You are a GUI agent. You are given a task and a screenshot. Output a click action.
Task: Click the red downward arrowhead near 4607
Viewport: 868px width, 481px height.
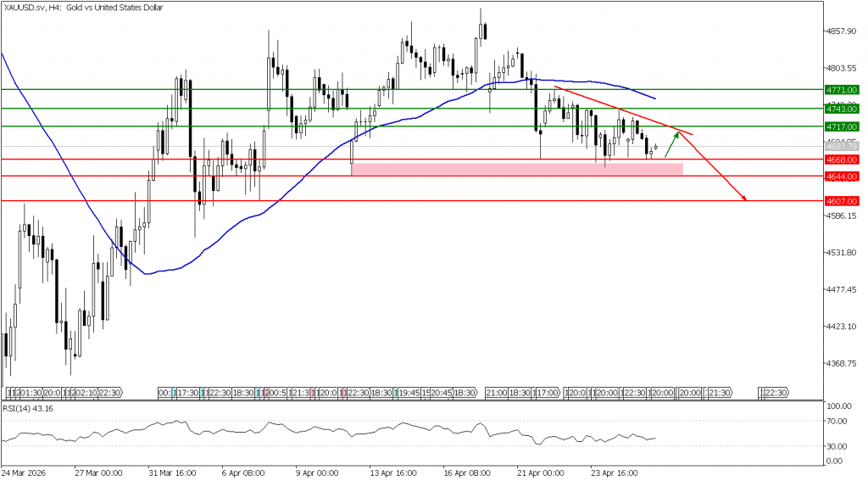[x=744, y=198]
